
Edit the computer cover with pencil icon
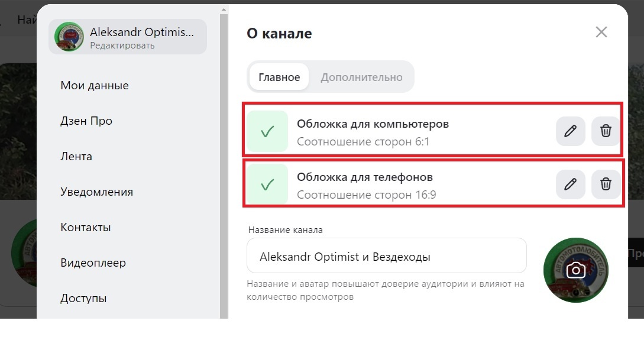pyautogui.click(x=570, y=131)
